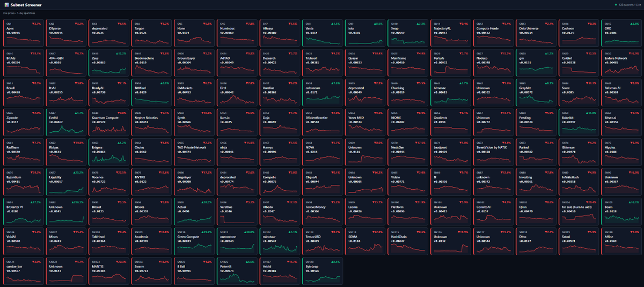Click the Graphite subnet name

[x=525, y=88]
